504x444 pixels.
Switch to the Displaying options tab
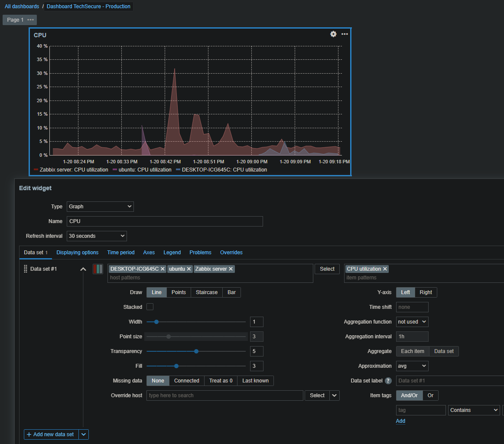pyautogui.click(x=78, y=253)
